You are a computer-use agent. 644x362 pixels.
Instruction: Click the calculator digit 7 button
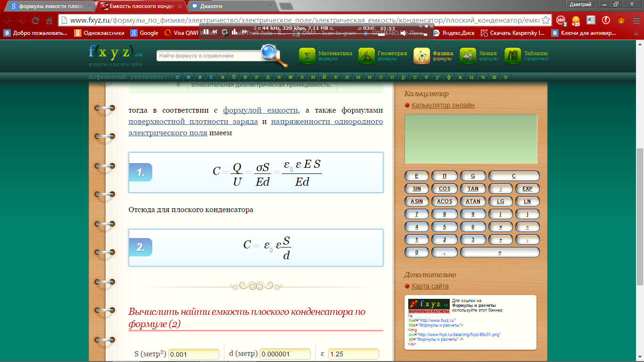point(417,214)
